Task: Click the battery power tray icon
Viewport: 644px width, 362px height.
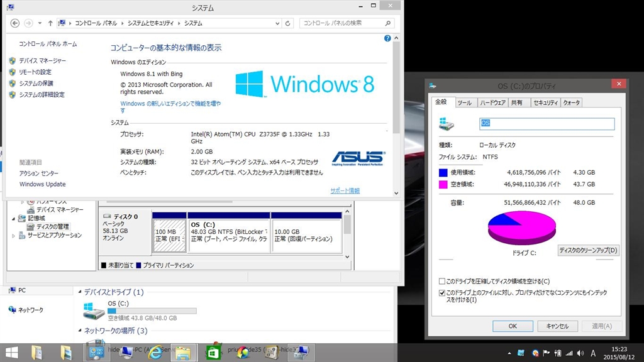Action: (558, 353)
